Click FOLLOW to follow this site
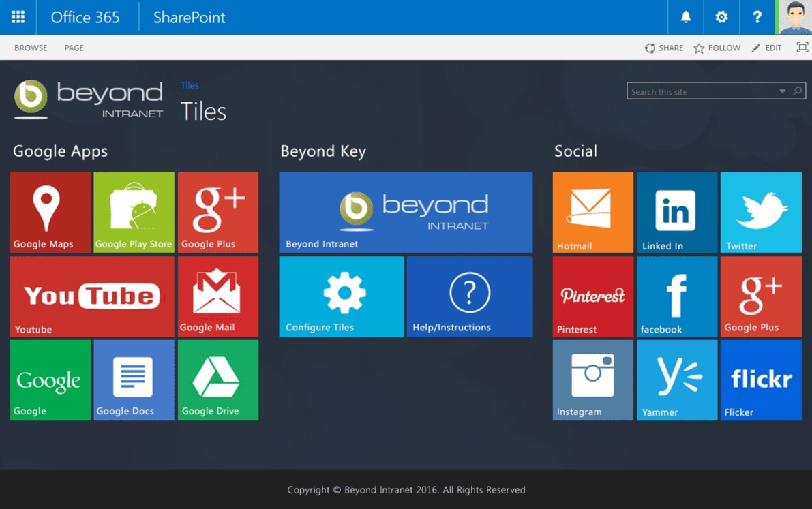The image size is (812, 509). [717, 48]
